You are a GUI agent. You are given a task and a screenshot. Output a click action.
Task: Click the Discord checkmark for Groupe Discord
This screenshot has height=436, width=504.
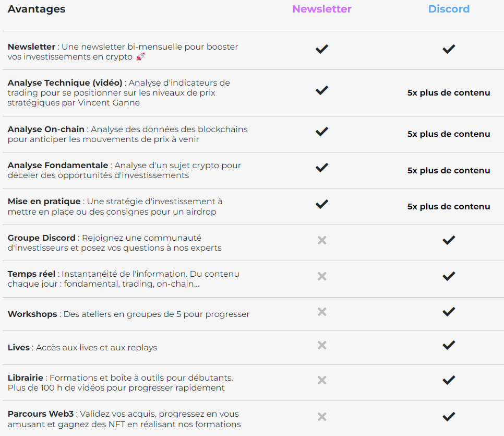449,240
